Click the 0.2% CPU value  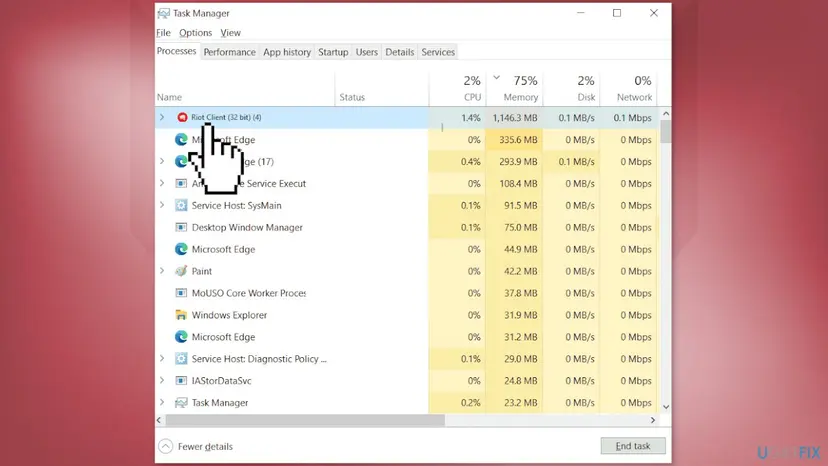coord(471,403)
